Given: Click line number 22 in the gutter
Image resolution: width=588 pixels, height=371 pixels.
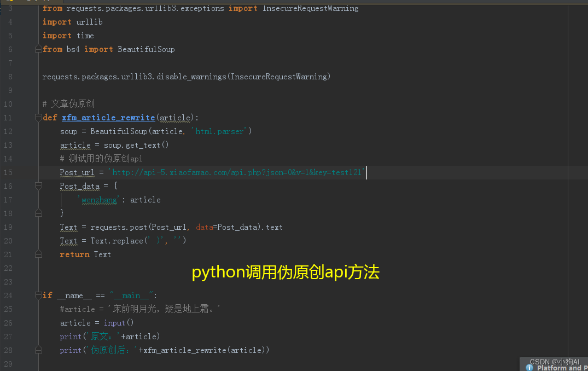Looking at the screenshot, I should (8, 268).
